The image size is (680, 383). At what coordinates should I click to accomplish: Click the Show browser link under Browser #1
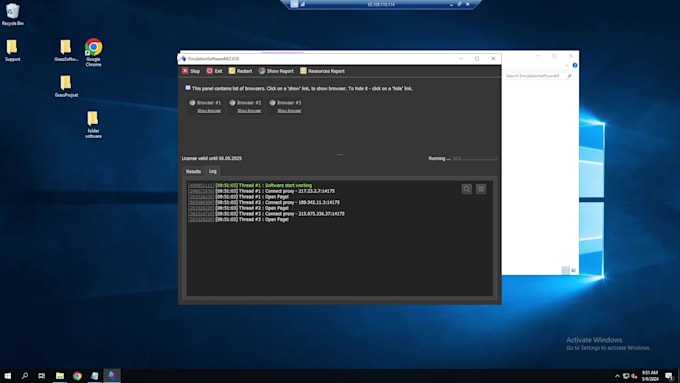click(209, 111)
